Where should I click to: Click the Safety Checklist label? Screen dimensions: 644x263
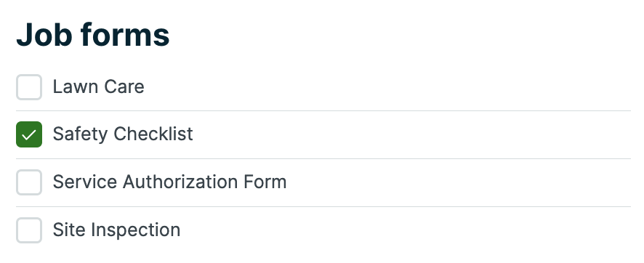pos(123,134)
